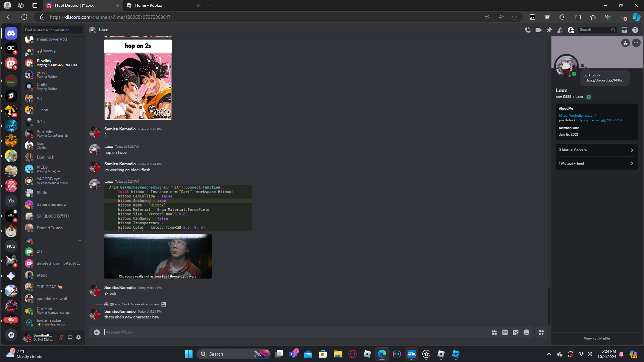The image size is (644, 362).
Task: Open more options on Loxx's profile
Action: [636, 43]
